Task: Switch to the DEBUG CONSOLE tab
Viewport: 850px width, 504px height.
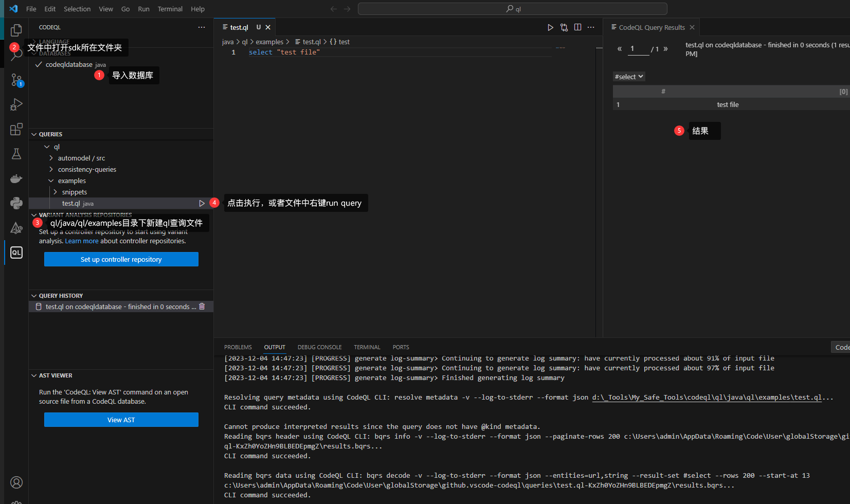Action: point(319,347)
